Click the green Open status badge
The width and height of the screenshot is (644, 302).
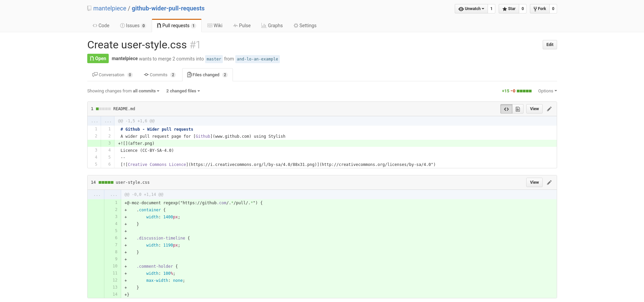coord(98,58)
